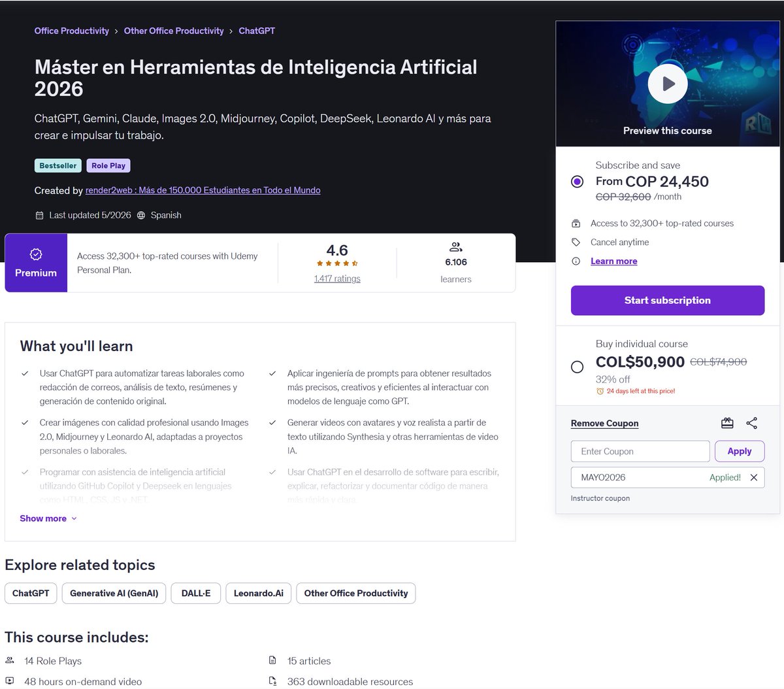This screenshot has height=689, width=784.
Task: Click the rating stars
Action: 337,263
